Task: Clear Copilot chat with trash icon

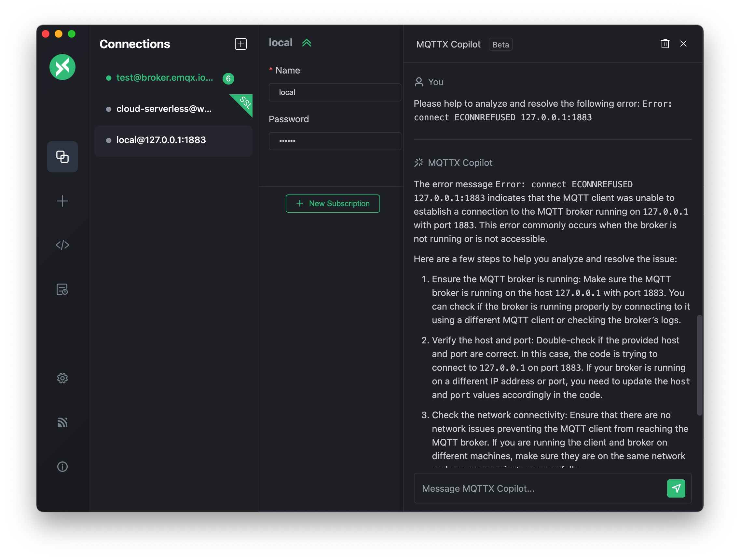Action: point(665,44)
